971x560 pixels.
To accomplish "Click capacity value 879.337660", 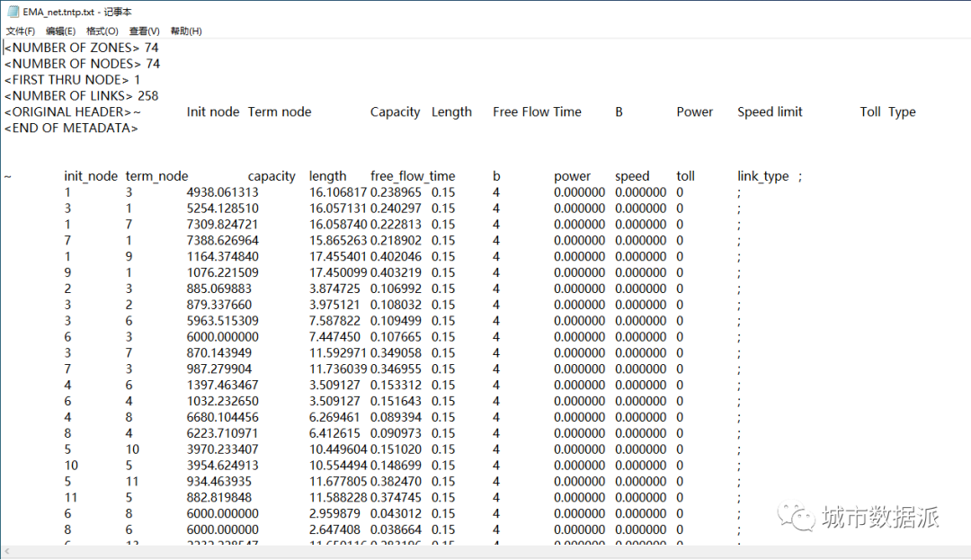I will (219, 305).
